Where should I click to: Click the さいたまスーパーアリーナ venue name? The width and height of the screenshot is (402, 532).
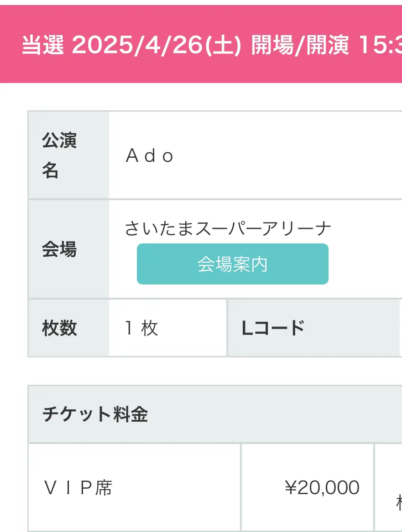click(228, 228)
